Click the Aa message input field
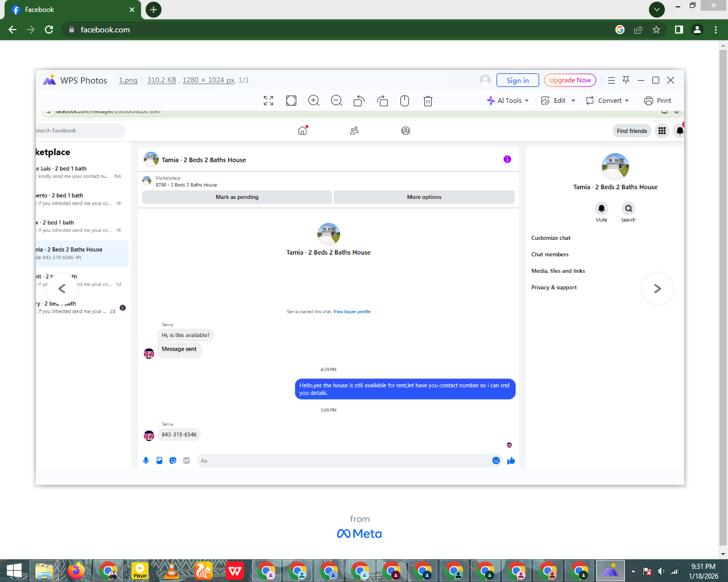 [344, 460]
